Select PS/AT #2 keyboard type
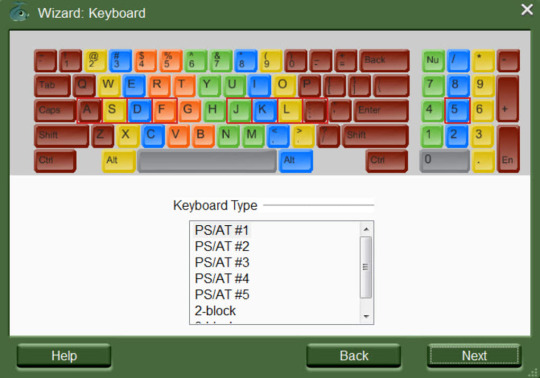The height and width of the screenshot is (378, 540). [222, 246]
